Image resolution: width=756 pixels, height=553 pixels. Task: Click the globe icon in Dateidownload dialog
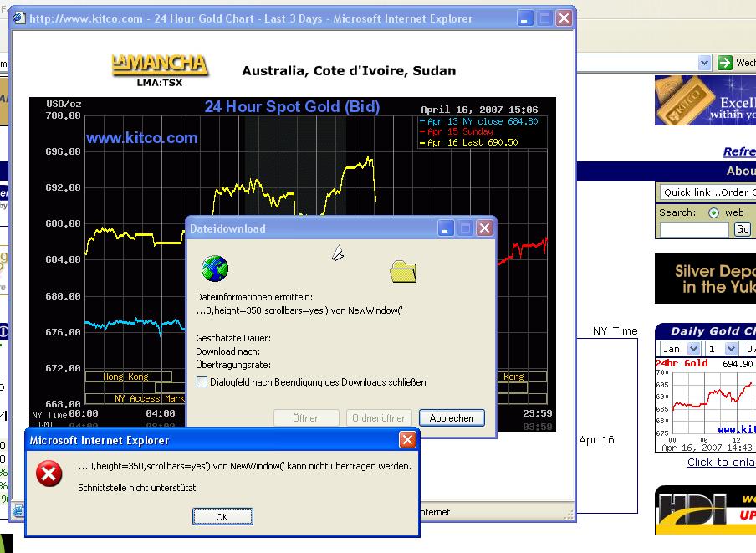click(x=215, y=269)
